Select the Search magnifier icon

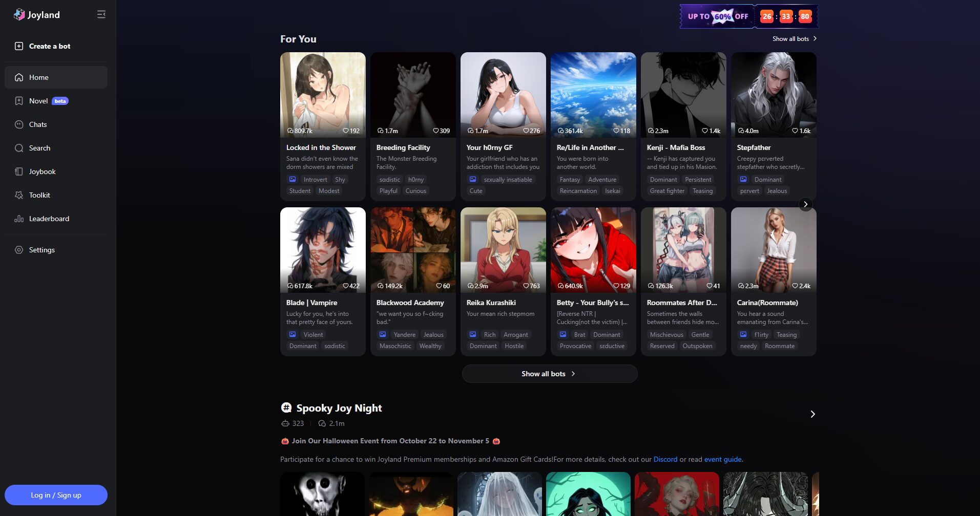(19, 148)
